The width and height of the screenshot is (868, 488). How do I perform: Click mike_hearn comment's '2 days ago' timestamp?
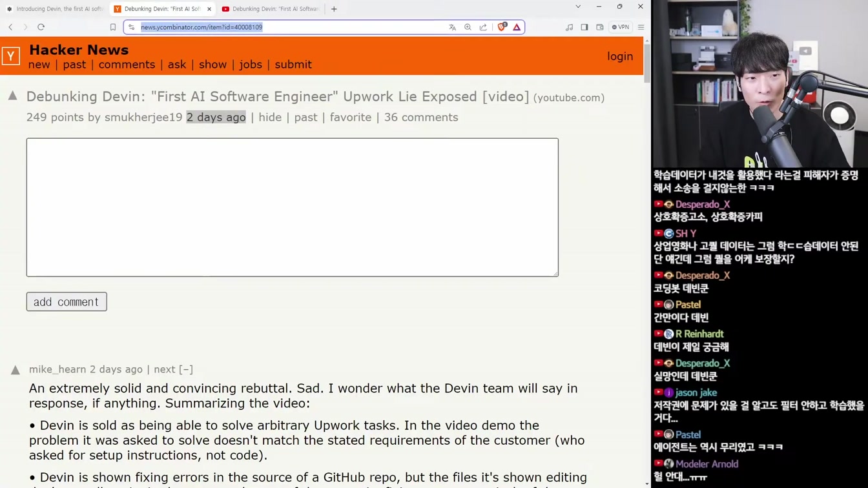coord(116,369)
